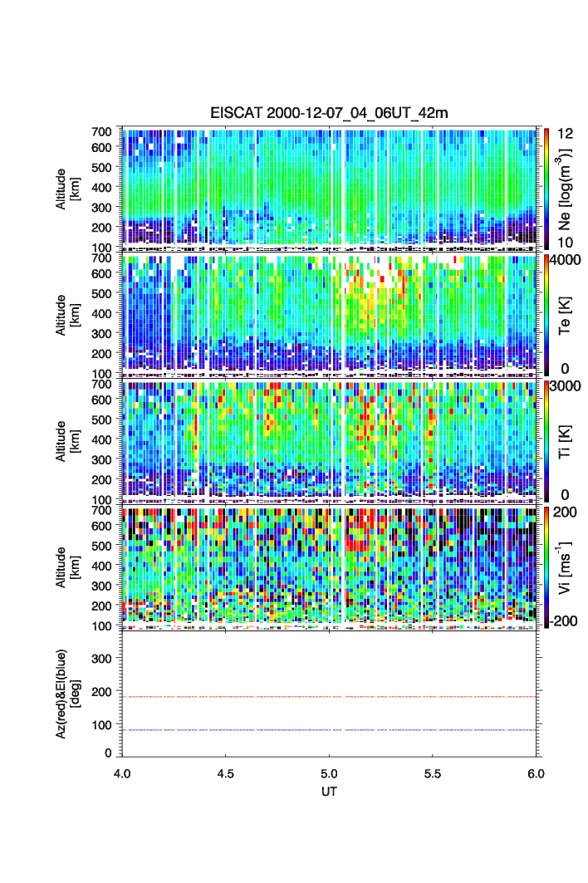The width and height of the screenshot is (588, 883).
Task: Click the Te electron temperature color bar
Action: click(x=546, y=315)
